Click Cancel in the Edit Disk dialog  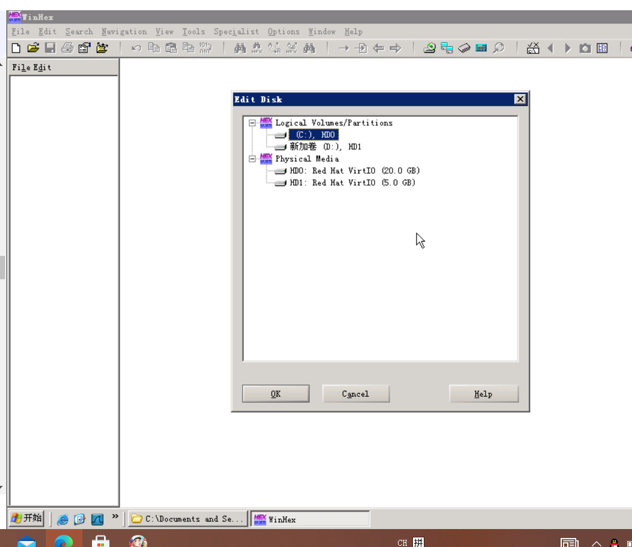click(x=356, y=394)
